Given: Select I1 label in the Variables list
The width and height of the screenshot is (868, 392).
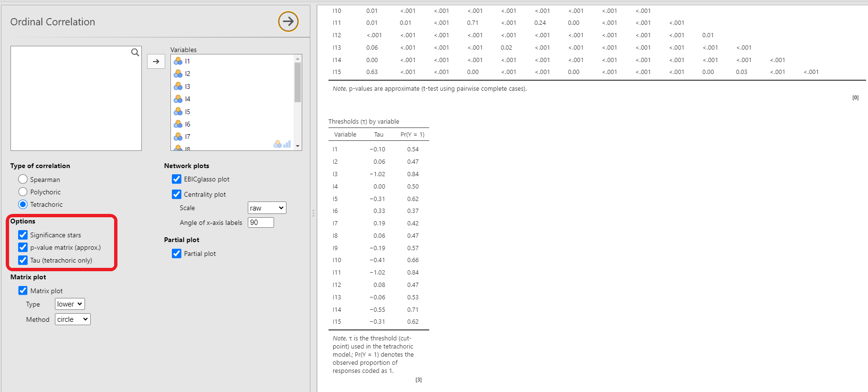Looking at the screenshot, I should click(188, 61).
